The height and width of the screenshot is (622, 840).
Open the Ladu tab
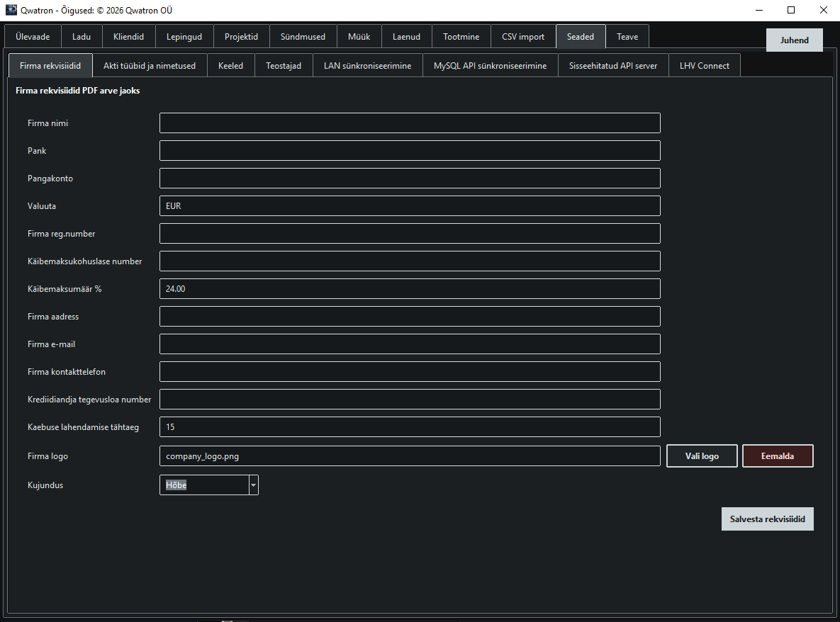click(x=82, y=36)
